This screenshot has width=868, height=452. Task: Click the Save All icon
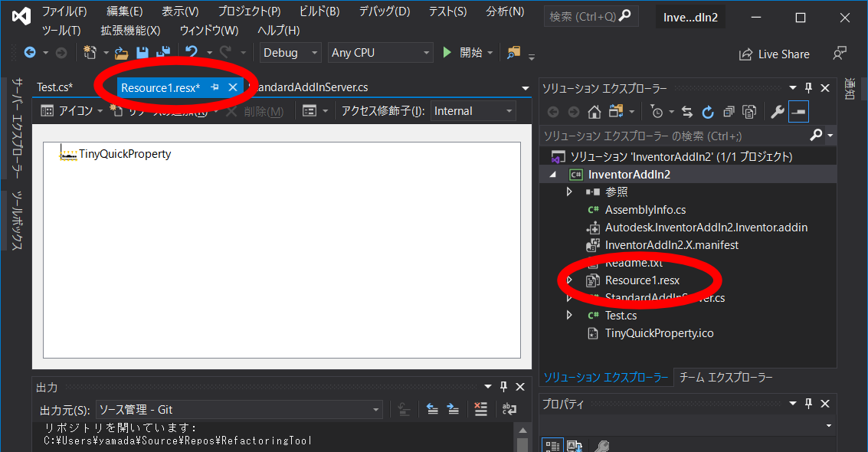(x=163, y=53)
